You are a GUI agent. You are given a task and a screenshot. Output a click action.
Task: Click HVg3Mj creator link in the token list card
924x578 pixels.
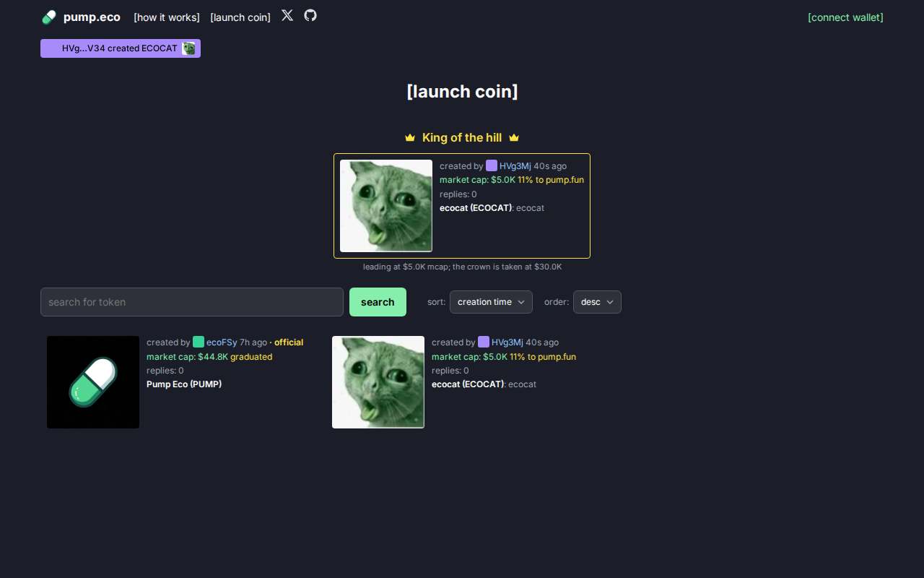tap(507, 342)
